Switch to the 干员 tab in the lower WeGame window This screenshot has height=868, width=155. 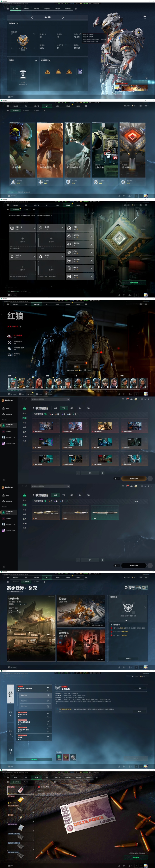(x=64, y=495)
